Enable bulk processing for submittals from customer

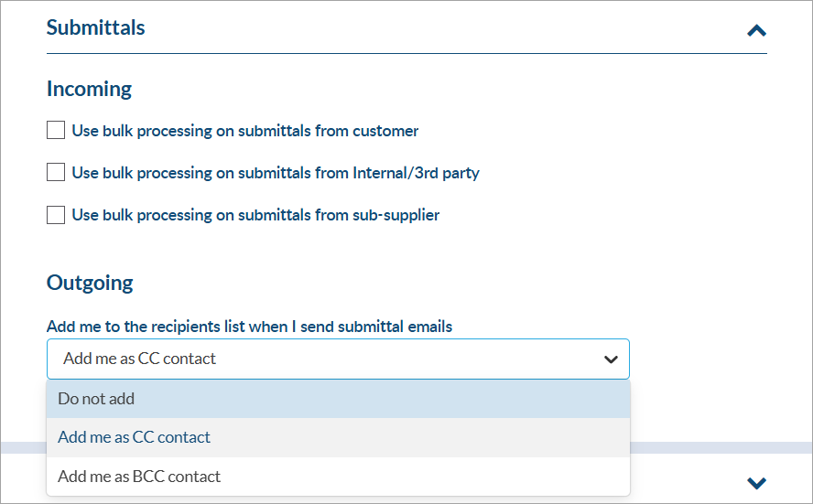(x=56, y=130)
